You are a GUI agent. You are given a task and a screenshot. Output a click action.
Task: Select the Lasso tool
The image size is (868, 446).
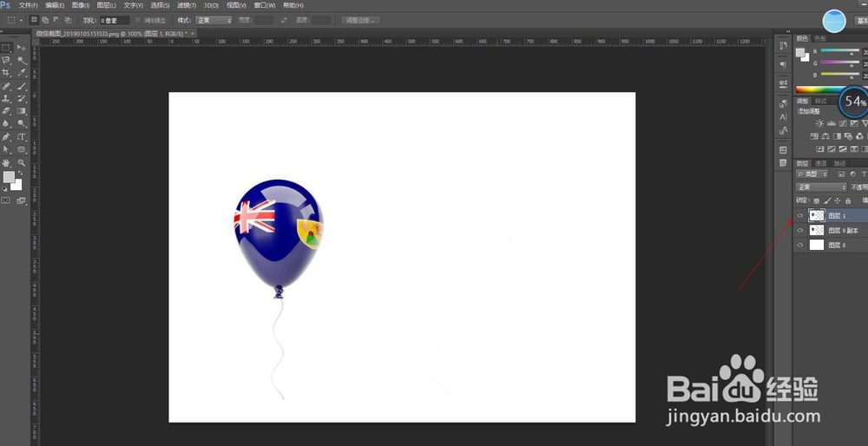tap(7, 61)
